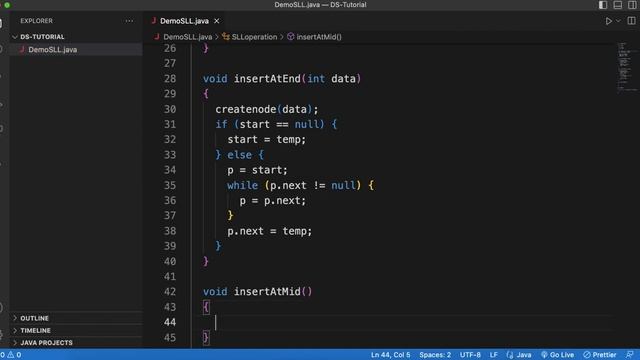Click 'p = p.next;' on line 36
Viewport: 640px width, 360px height.
[272, 200]
